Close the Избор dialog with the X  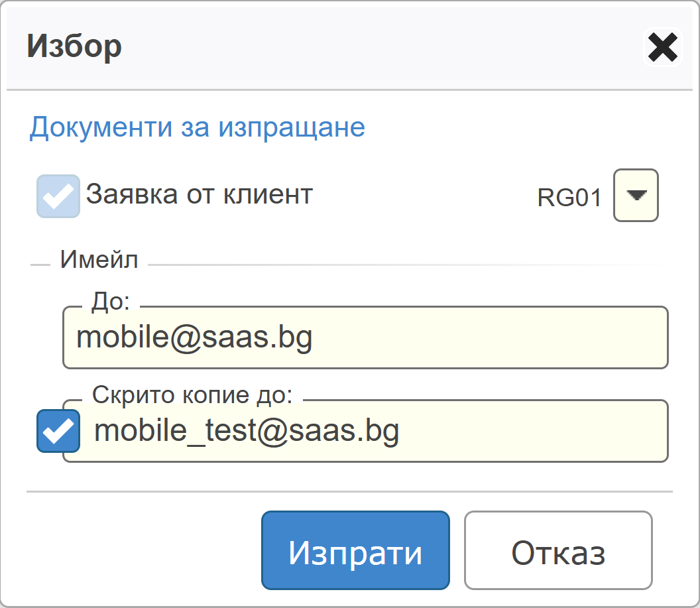point(662,48)
